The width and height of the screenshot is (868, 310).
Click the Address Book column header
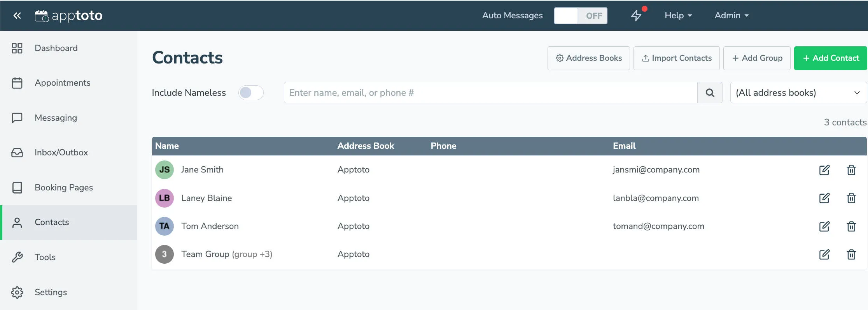pos(366,146)
